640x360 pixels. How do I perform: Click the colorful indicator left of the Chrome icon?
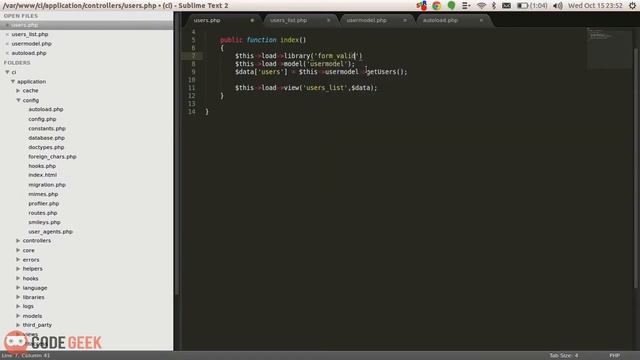click(422, 5)
